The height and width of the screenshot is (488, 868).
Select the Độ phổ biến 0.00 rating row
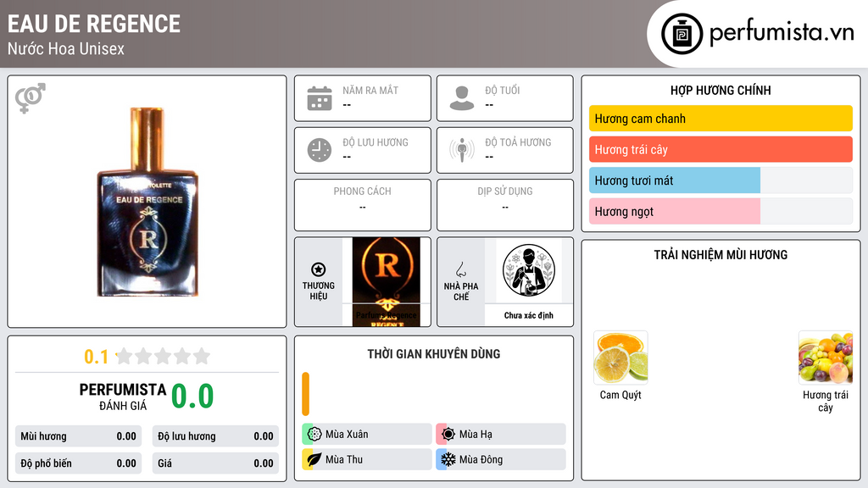(x=78, y=463)
